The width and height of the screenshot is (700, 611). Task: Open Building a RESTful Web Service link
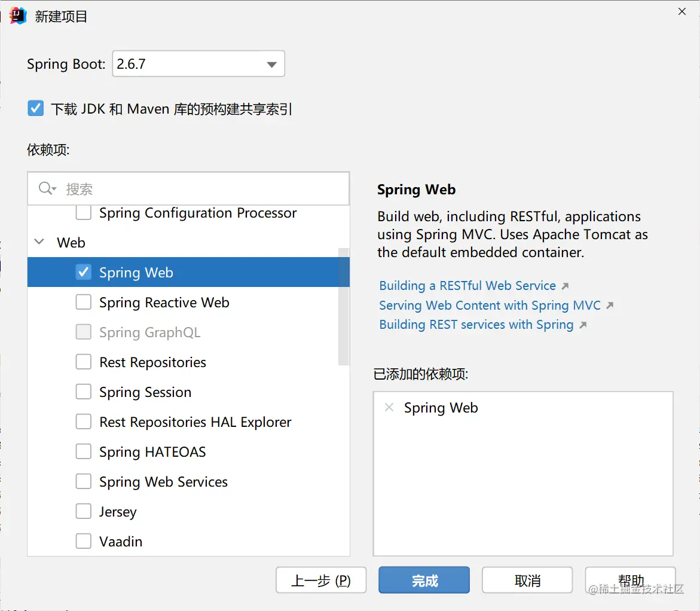tap(467, 286)
